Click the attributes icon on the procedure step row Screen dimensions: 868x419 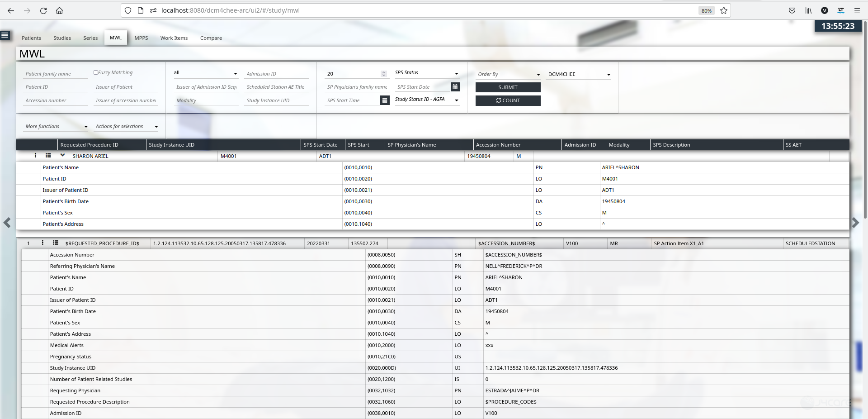coord(56,243)
